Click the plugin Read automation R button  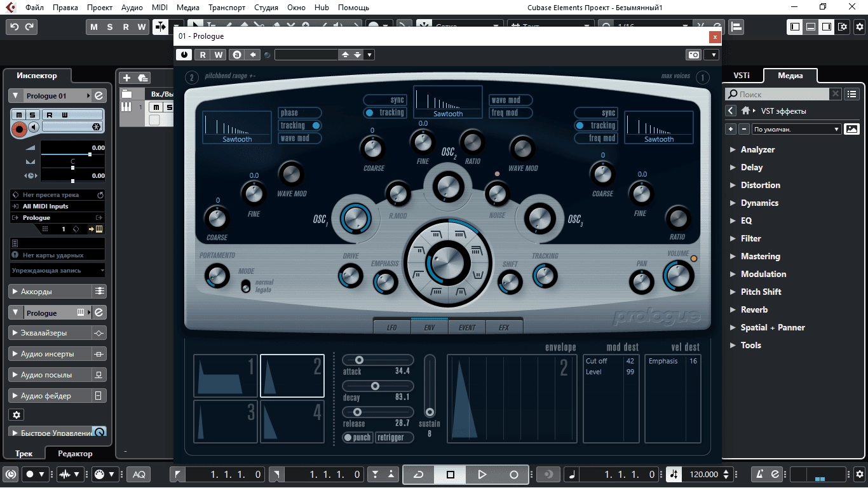click(203, 55)
